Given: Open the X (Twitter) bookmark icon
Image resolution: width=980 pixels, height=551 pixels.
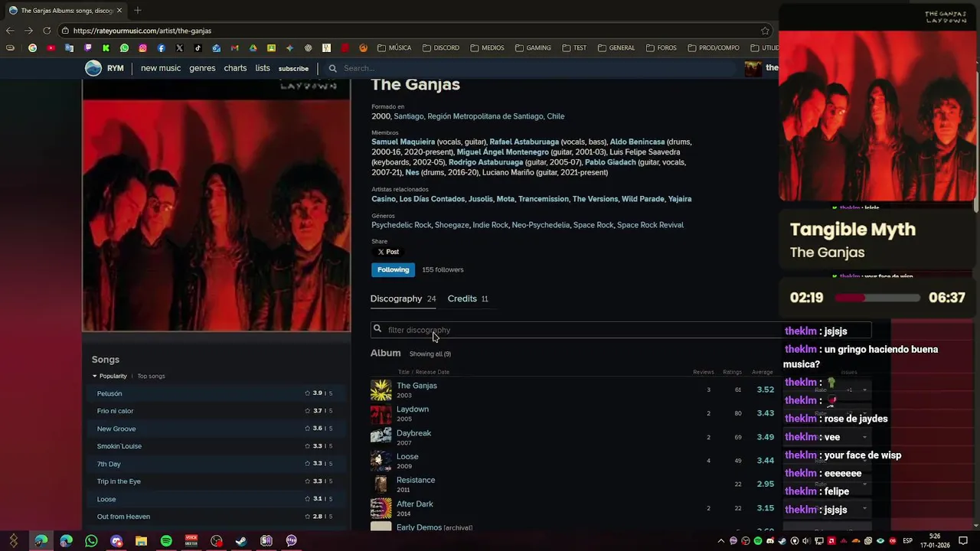Looking at the screenshot, I should coord(179,47).
